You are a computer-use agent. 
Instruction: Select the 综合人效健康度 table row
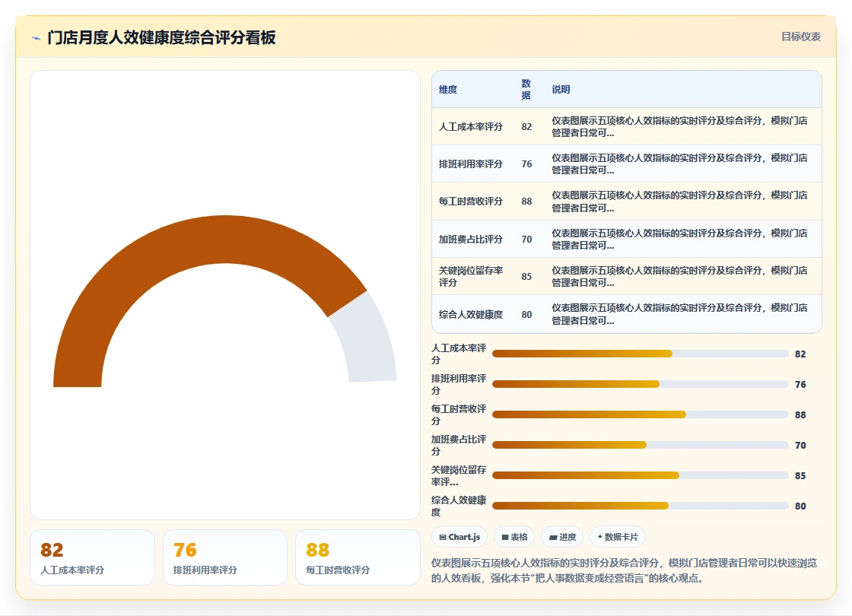click(627, 314)
